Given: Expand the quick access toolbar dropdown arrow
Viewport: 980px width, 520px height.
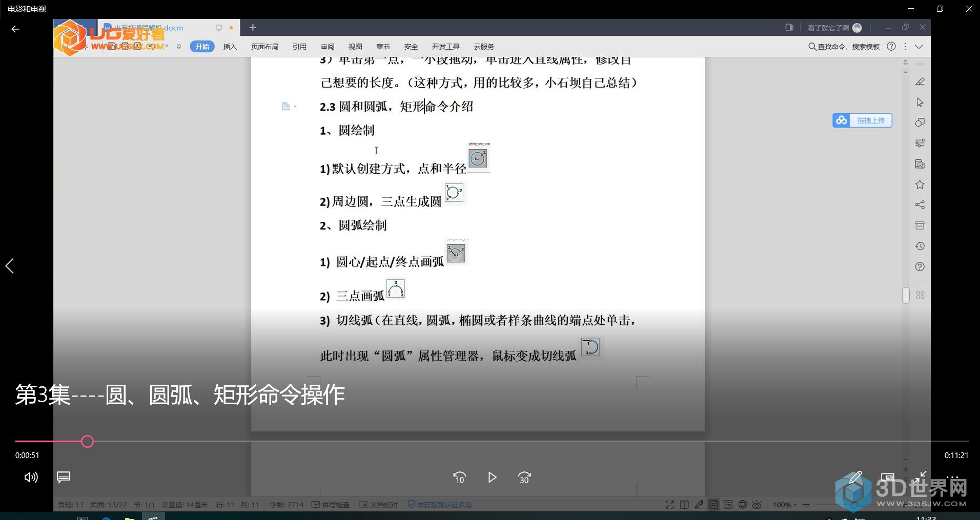Looking at the screenshot, I should point(178,47).
